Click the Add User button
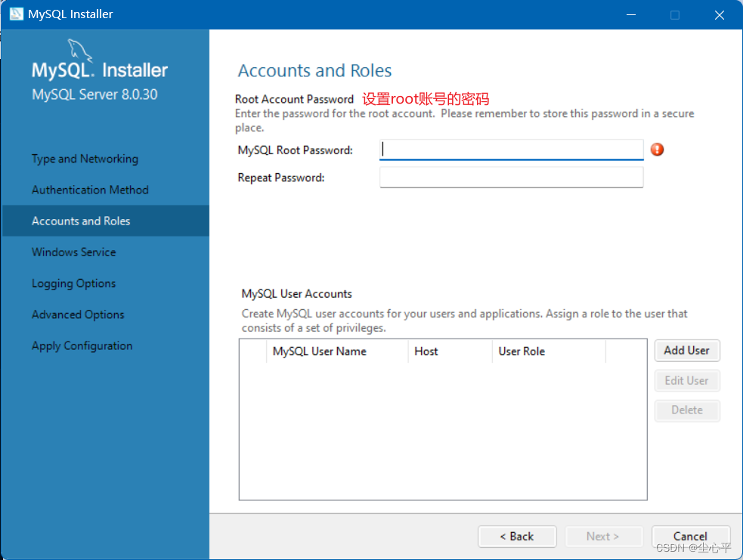The height and width of the screenshot is (560, 743). click(686, 351)
